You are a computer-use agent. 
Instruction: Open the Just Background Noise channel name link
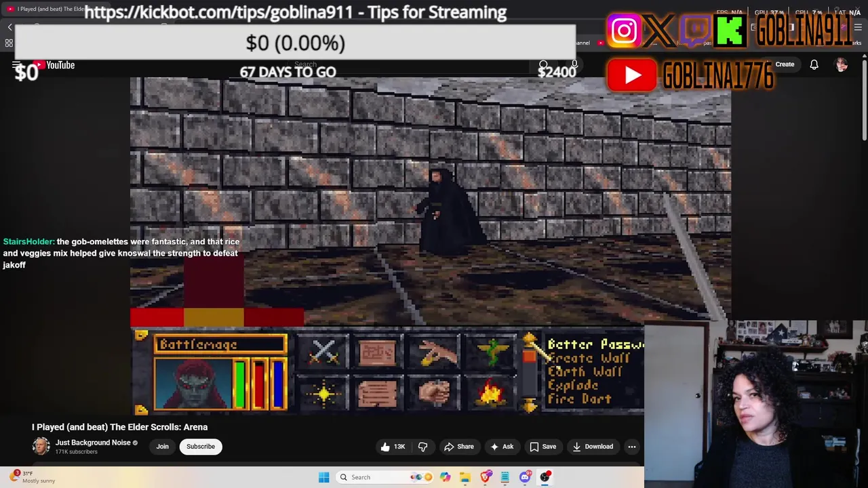[93, 443]
